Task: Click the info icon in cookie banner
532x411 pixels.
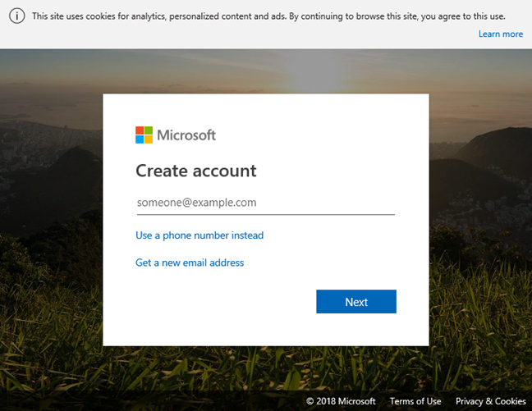Action: pyautogui.click(x=16, y=16)
